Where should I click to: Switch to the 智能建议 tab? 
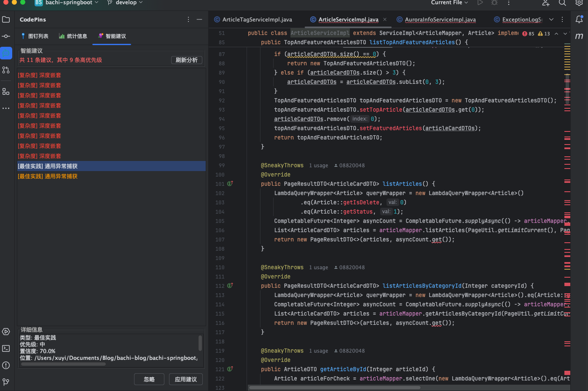point(112,36)
